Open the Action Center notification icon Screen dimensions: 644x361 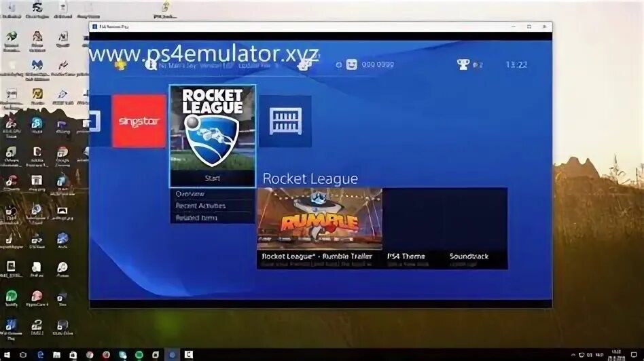pyautogui.click(x=634, y=354)
